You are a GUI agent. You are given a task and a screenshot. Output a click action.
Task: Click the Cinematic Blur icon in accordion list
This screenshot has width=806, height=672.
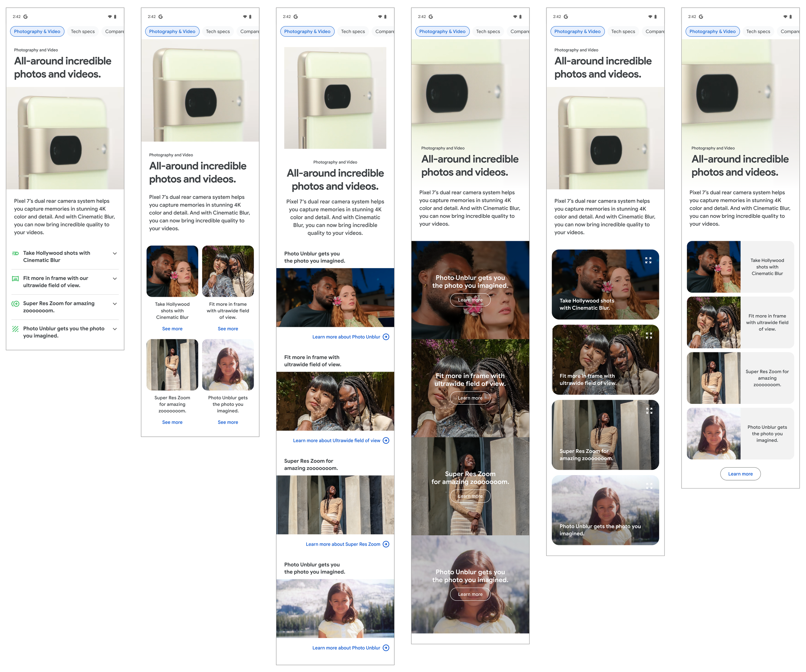click(15, 253)
